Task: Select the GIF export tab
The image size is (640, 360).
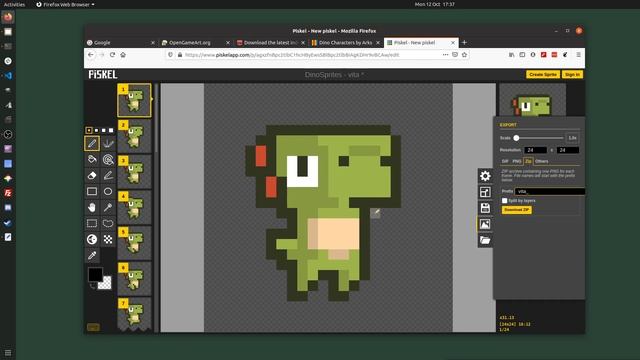Action: pos(505,161)
